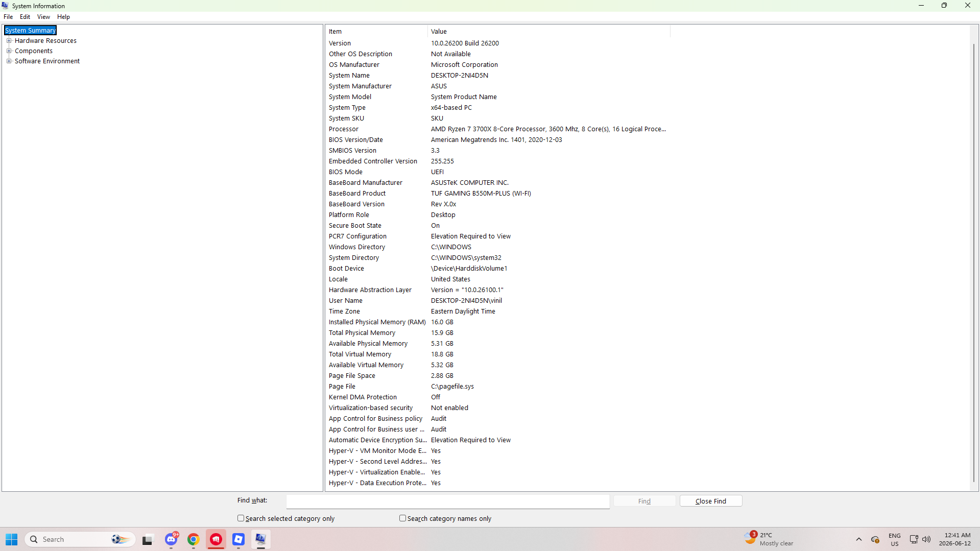
Task: Select the Secure Boot State row
Action: point(497,226)
